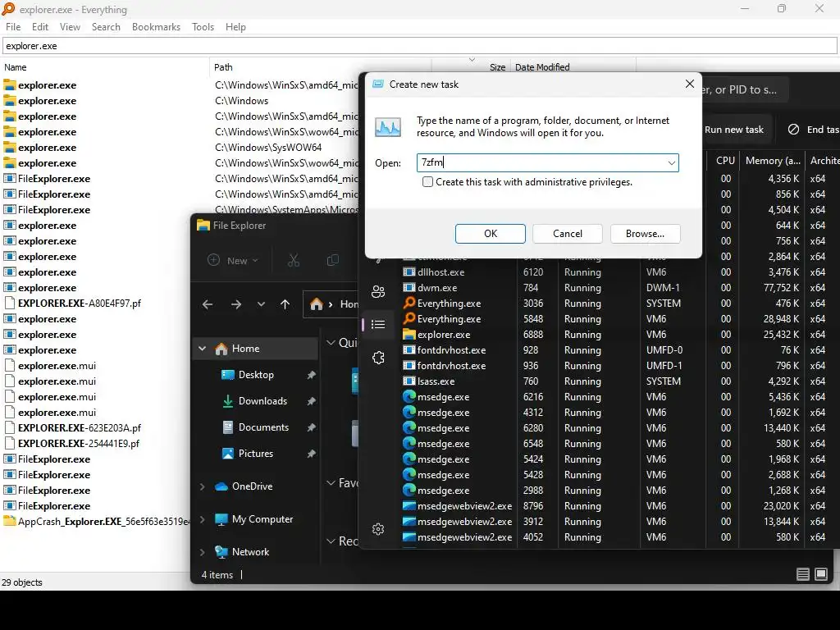The width and height of the screenshot is (840, 630).
Task: Expand the OneDrive tree node
Action: [x=202, y=486]
